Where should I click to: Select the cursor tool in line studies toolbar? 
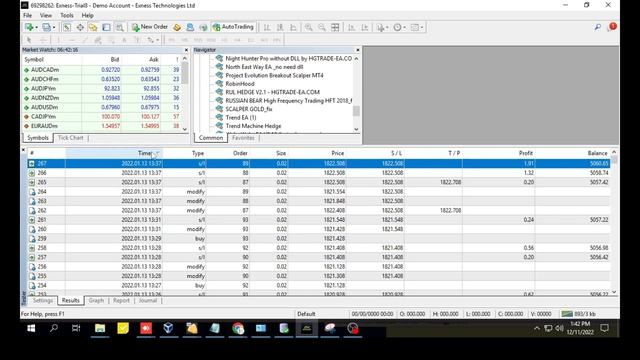click(29, 40)
